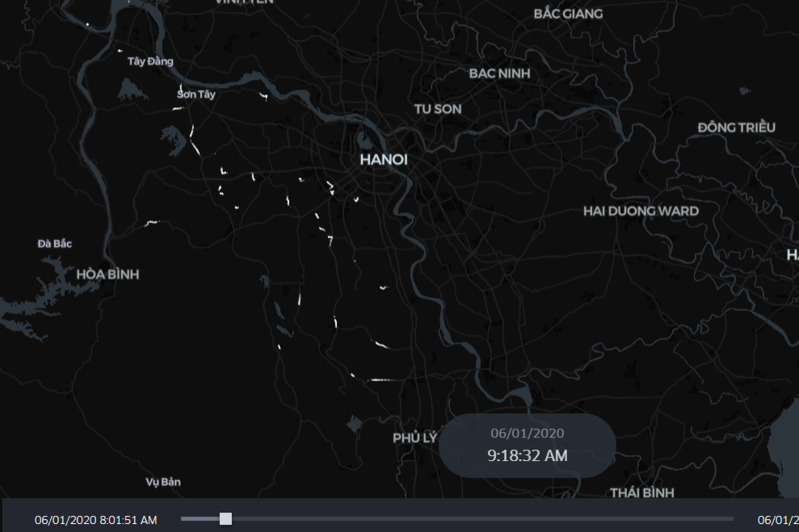Screen dimensions: 799x532
Task: Click the 9:18:32 AM current time display
Action: (x=527, y=456)
